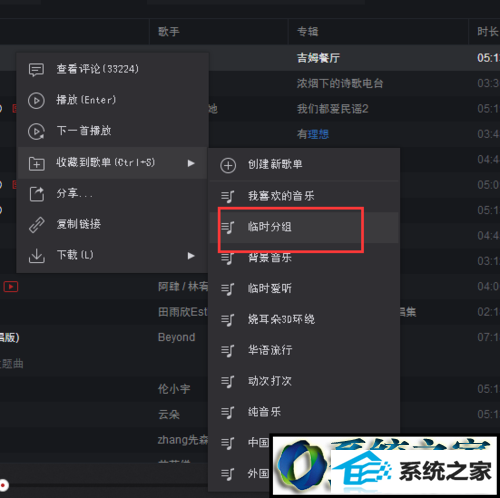
Task: Click the playlist icon beside 华语流行
Action: [x=228, y=351]
